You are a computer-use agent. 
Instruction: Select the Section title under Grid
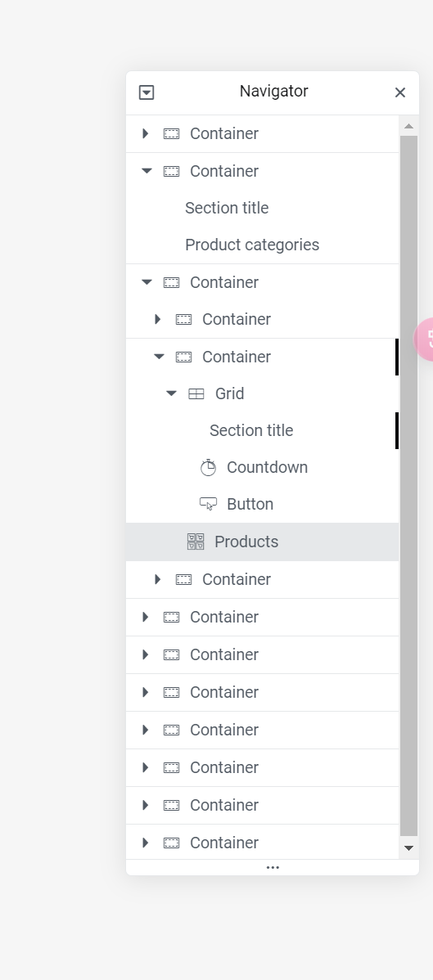click(x=251, y=430)
